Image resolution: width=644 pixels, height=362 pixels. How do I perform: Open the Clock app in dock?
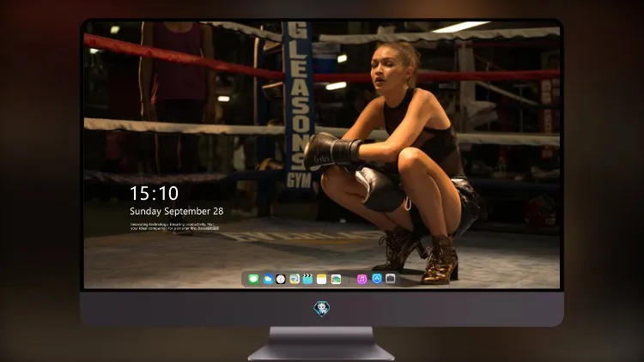click(x=281, y=279)
